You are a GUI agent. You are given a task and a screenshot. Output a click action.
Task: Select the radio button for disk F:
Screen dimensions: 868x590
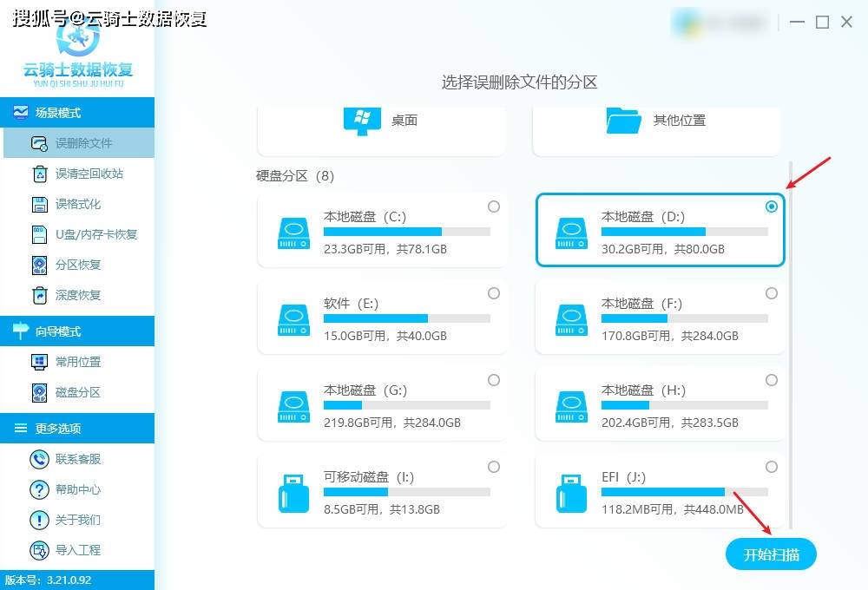click(772, 293)
